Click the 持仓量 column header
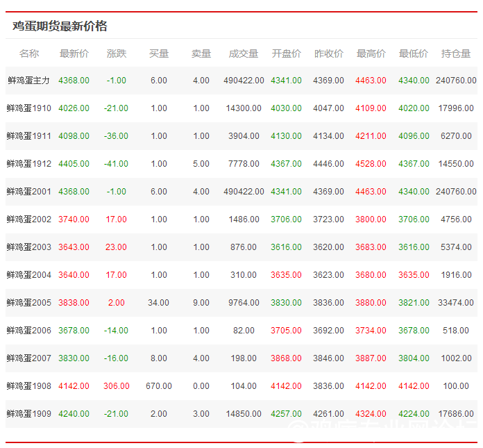This screenshot has height=448, width=483. point(456,53)
